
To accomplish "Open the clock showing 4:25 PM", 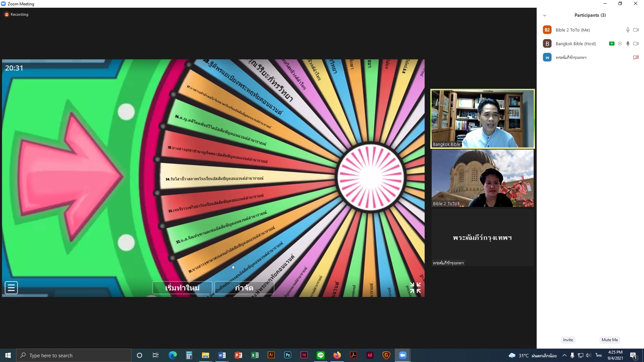I will pyautogui.click(x=615, y=355).
